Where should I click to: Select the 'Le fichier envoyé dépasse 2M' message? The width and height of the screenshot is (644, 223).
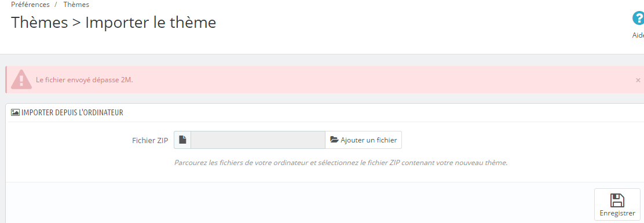tap(85, 80)
